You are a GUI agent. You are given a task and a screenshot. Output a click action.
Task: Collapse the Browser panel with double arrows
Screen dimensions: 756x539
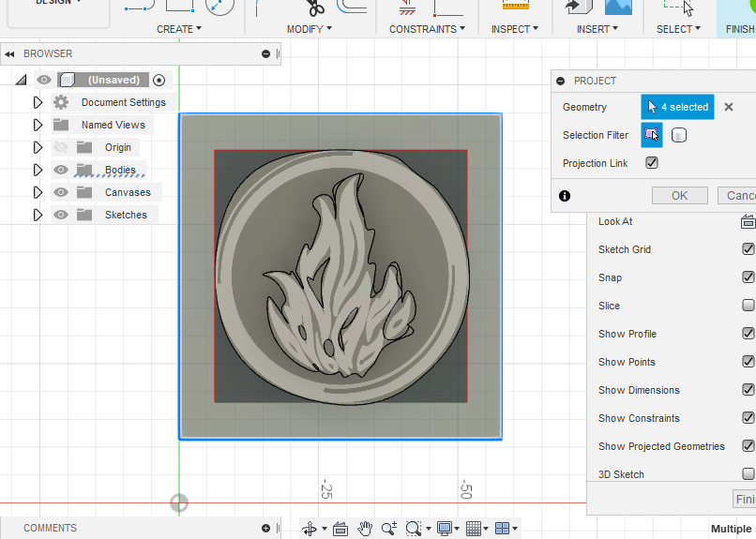9,54
